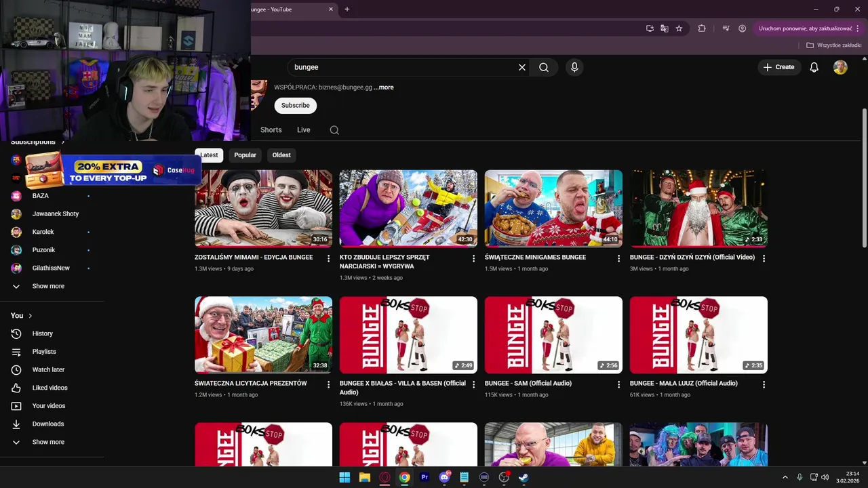Open Wszystkie zakładki bookmarks folder
The image size is (868, 488).
click(833, 45)
